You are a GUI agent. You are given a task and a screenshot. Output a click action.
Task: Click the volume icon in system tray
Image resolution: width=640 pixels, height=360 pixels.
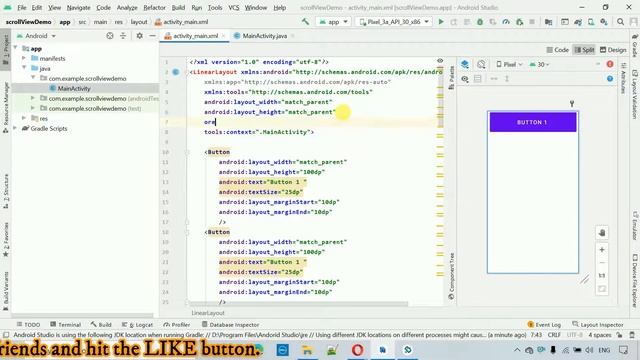click(x=589, y=350)
